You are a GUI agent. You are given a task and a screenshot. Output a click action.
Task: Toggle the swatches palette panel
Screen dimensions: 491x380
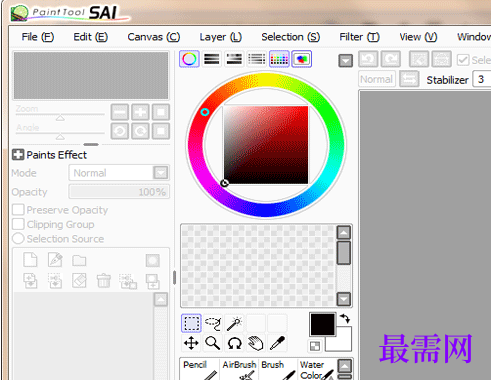pyautogui.click(x=279, y=59)
